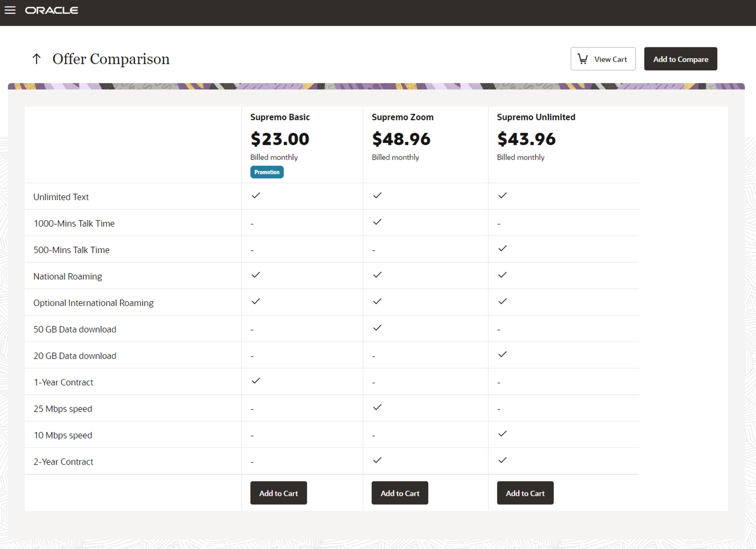The width and height of the screenshot is (756, 549).
Task: Click Add to Compare
Action: coord(681,59)
